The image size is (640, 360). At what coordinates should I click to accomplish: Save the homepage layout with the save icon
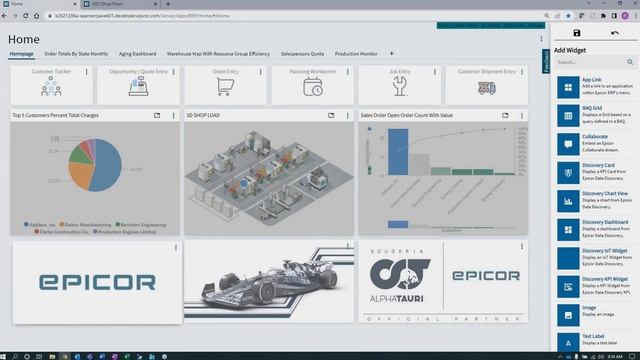[x=576, y=33]
